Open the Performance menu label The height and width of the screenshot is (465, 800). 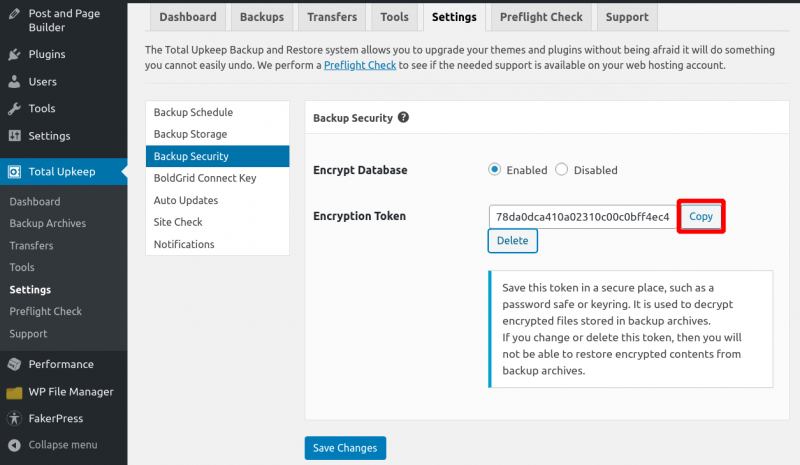tap(61, 364)
